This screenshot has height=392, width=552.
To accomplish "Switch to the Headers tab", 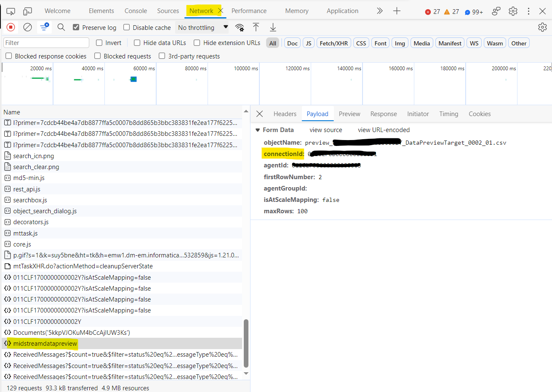I will pyautogui.click(x=285, y=114).
